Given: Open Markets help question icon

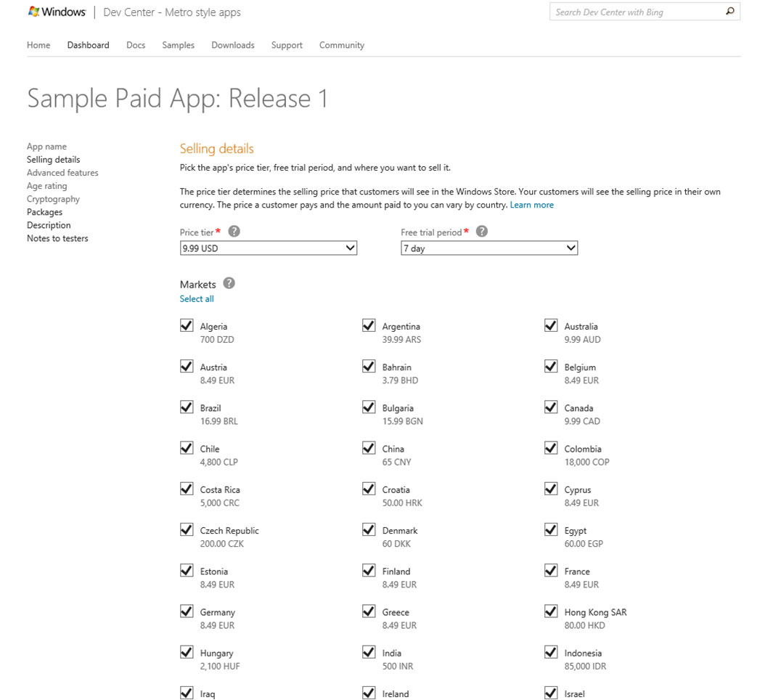Looking at the screenshot, I should click(229, 283).
